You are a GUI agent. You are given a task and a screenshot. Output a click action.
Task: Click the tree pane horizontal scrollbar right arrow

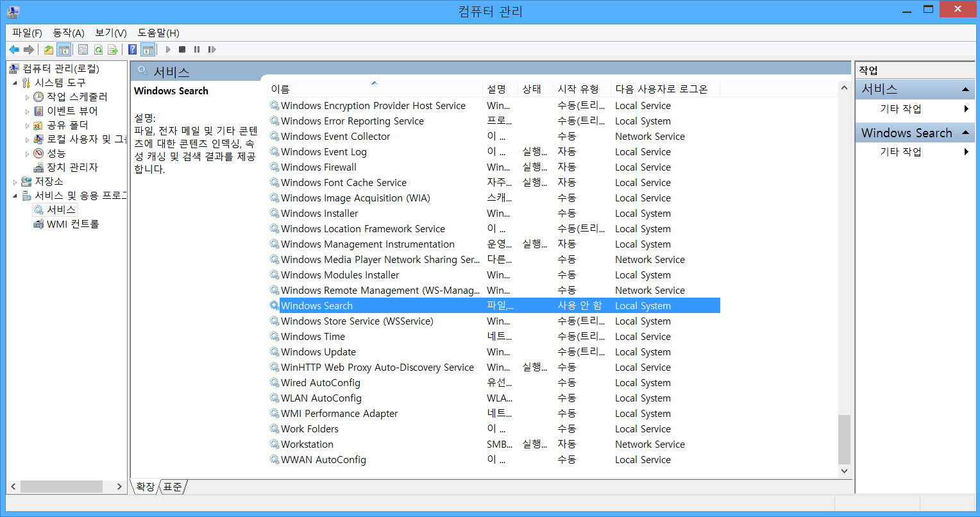point(119,487)
